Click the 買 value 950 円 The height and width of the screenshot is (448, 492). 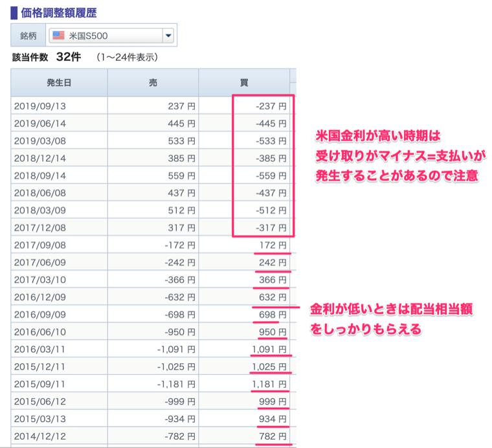click(x=273, y=332)
